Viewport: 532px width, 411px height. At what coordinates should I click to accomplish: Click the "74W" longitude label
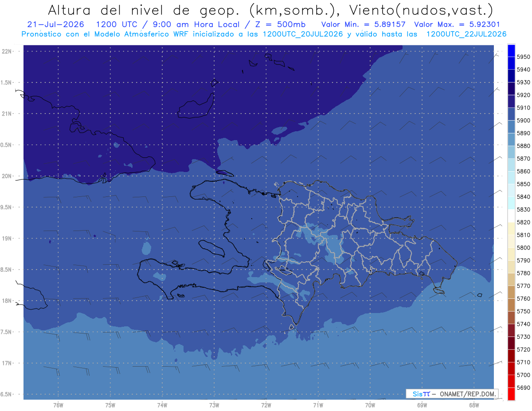162,405
